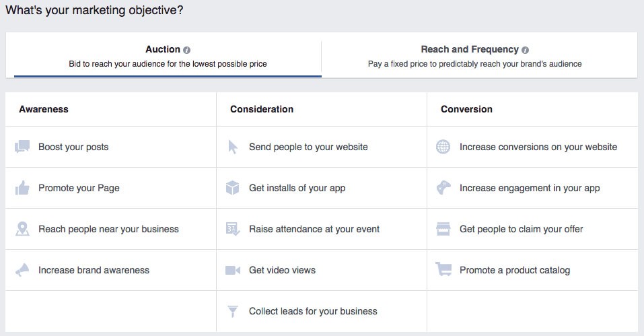Click the funnel icon for lead collection
This screenshot has width=644, height=336.
[233, 311]
